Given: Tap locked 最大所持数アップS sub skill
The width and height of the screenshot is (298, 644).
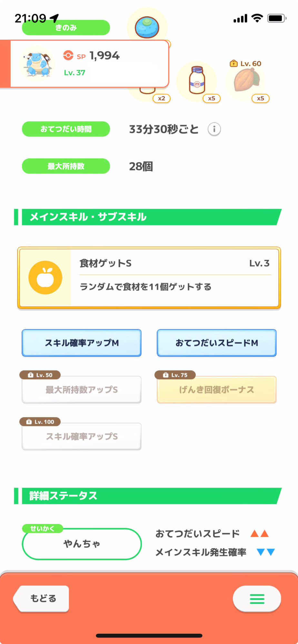Looking at the screenshot, I should 82,390.
